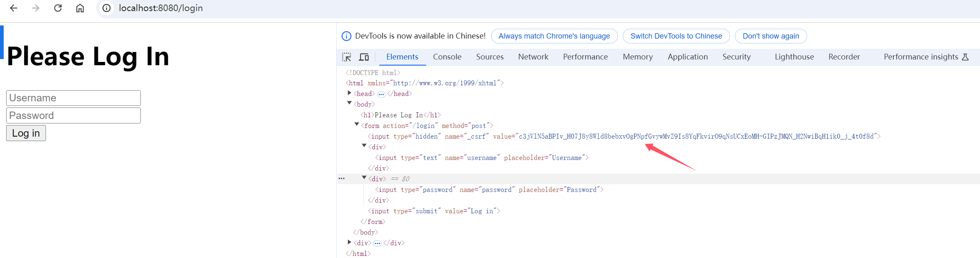Open the Application tab

tap(687, 57)
